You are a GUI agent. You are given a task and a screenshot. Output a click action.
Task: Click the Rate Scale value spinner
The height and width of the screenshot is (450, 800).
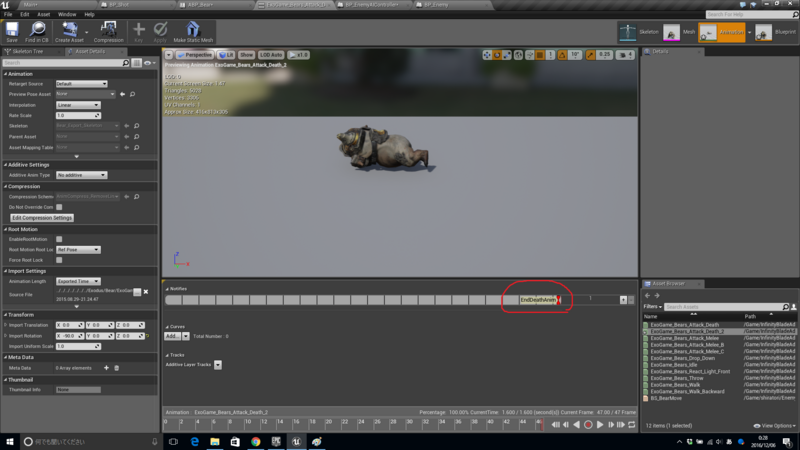pos(78,116)
